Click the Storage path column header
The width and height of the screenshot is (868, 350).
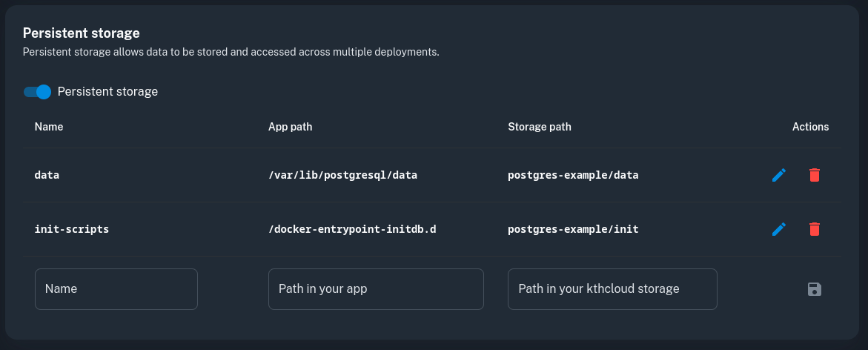click(540, 127)
